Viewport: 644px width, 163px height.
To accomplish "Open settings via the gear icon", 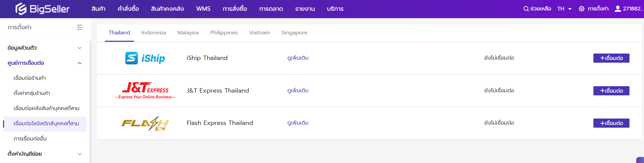I will click(x=582, y=9).
